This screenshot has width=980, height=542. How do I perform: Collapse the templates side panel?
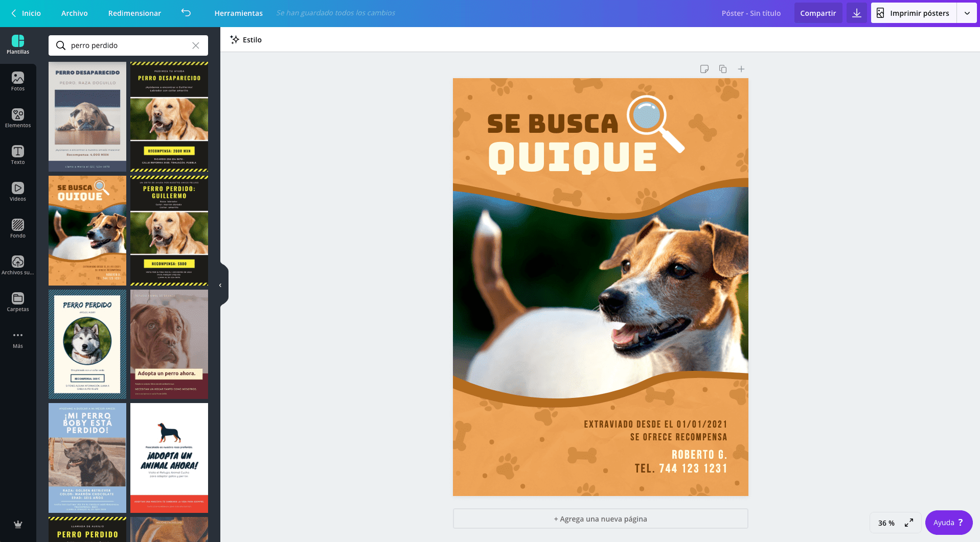(x=221, y=285)
